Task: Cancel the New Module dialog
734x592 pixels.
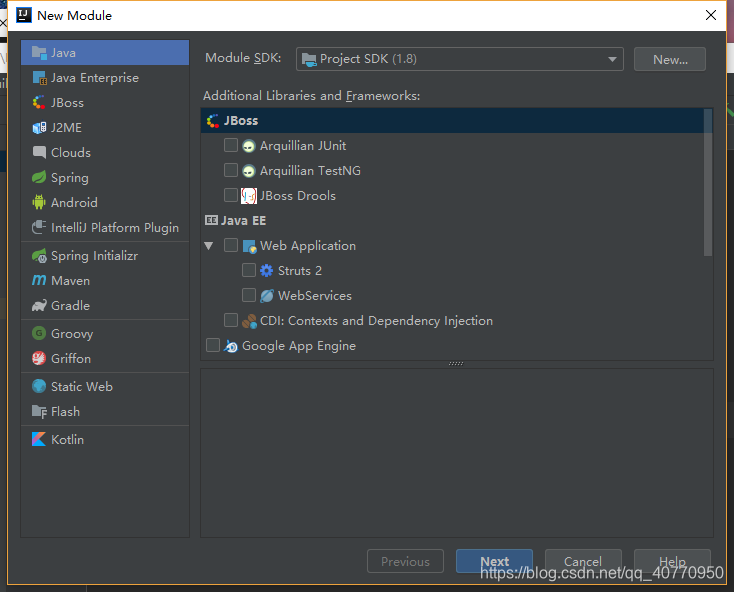Action: coord(583,561)
